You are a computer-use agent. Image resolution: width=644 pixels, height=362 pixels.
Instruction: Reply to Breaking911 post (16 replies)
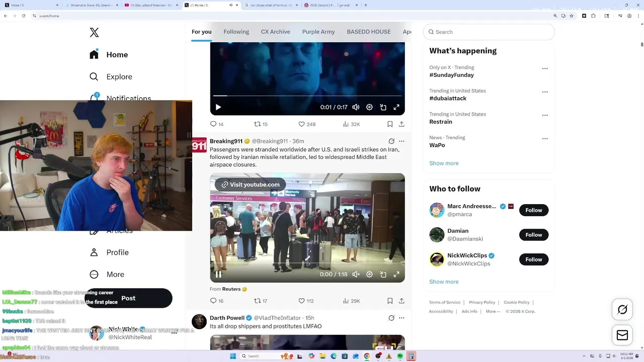(217, 301)
